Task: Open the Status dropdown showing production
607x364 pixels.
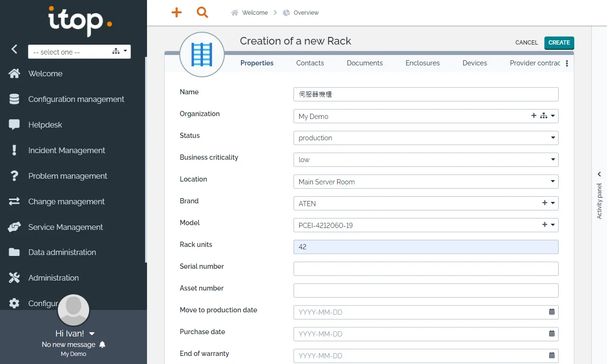Action: [x=426, y=138]
